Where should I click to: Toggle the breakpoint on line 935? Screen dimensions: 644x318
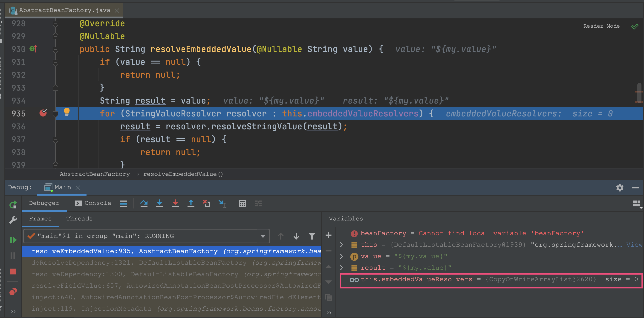[x=43, y=113]
